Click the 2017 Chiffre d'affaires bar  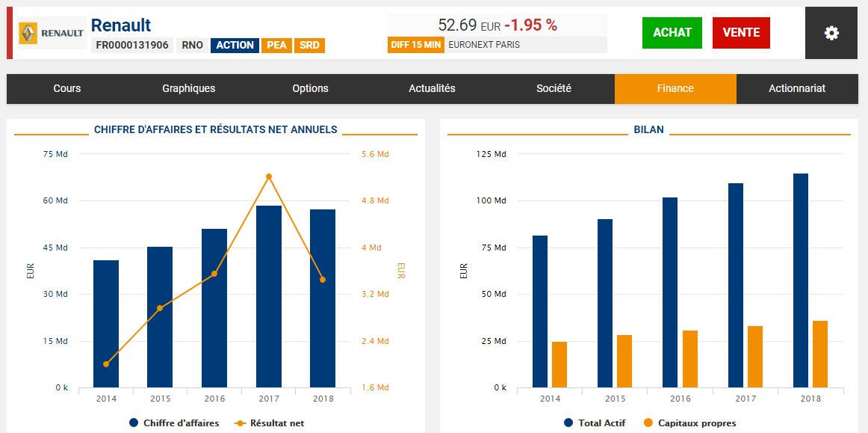pos(268,297)
